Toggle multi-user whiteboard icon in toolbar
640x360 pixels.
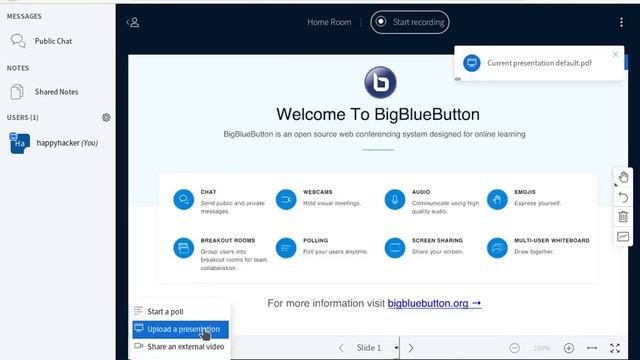click(x=623, y=236)
